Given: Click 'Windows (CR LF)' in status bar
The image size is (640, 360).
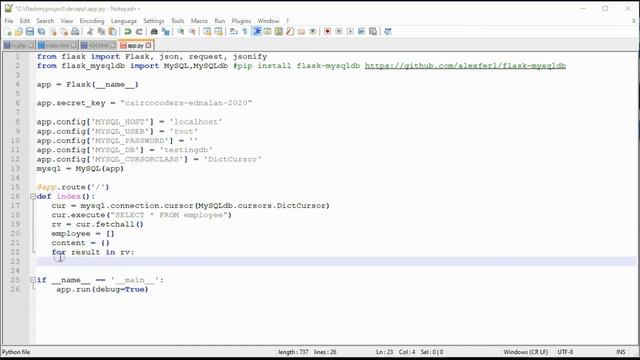Looking at the screenshot, I should pos(526,352).
